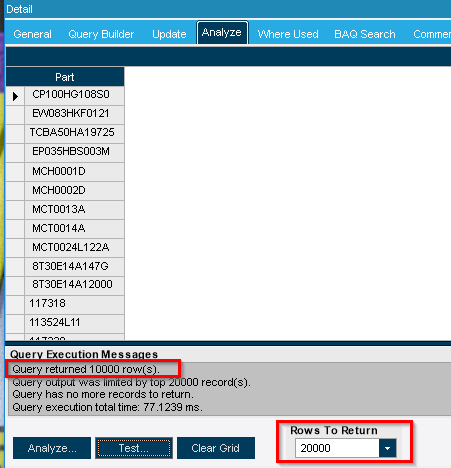451x468 pixels.
Task: Select row TCBA50HA19725
Action: [74, 133]
